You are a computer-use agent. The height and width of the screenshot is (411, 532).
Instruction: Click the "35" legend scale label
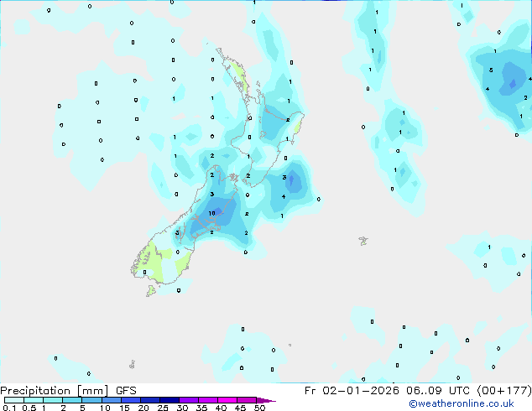201,408
